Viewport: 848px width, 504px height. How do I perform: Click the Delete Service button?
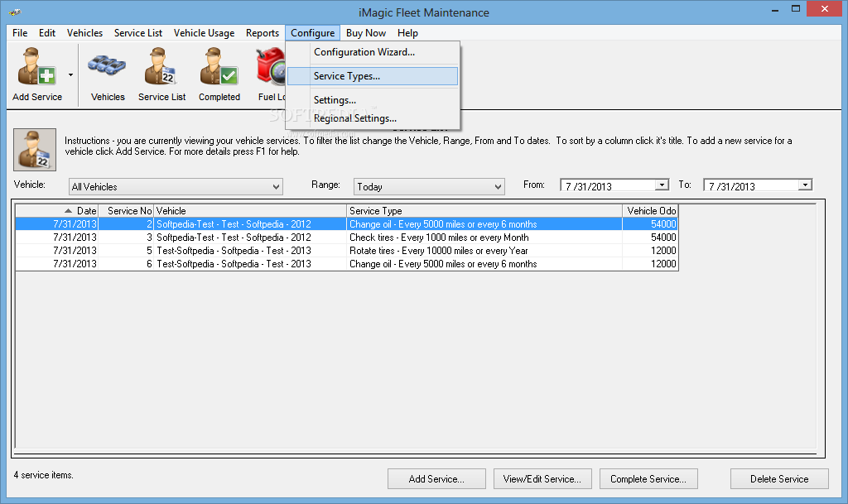click(779, 478)
